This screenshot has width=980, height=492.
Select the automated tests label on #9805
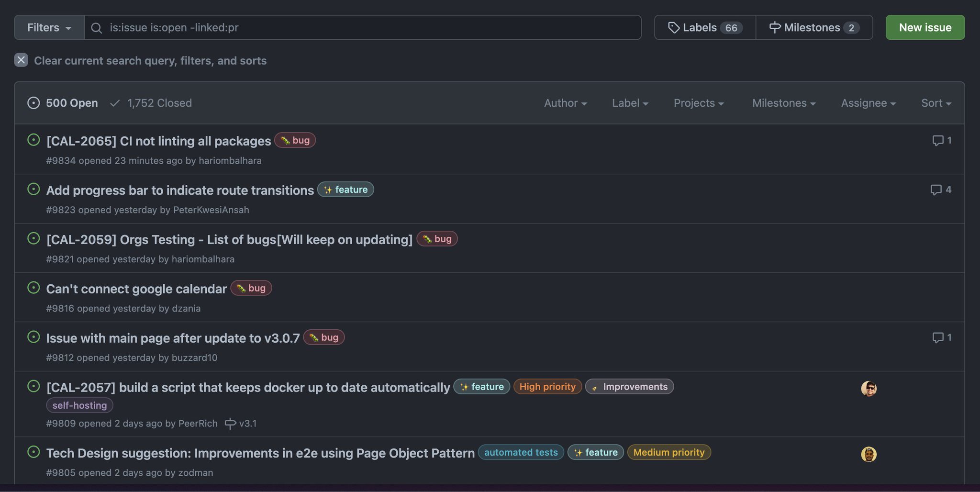pos(521,452)
